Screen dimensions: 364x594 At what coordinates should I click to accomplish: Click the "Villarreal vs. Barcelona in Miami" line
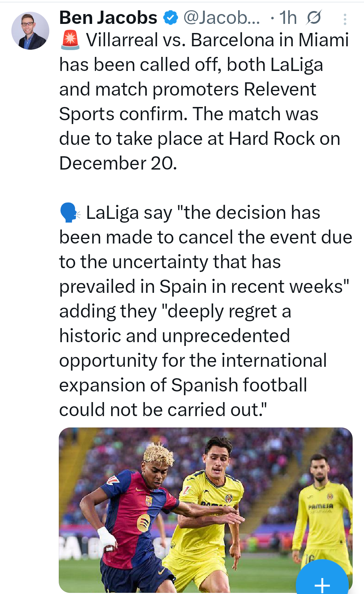pos(217,40)
